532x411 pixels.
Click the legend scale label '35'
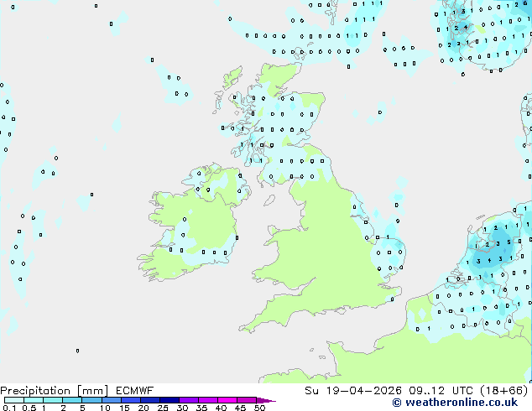coord(201,408)
